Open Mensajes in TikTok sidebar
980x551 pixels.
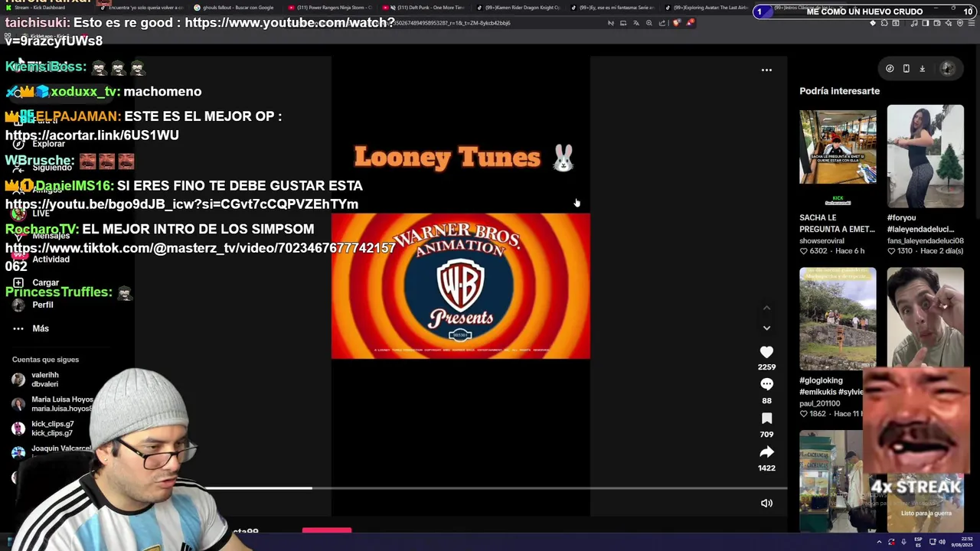(51, 236)
